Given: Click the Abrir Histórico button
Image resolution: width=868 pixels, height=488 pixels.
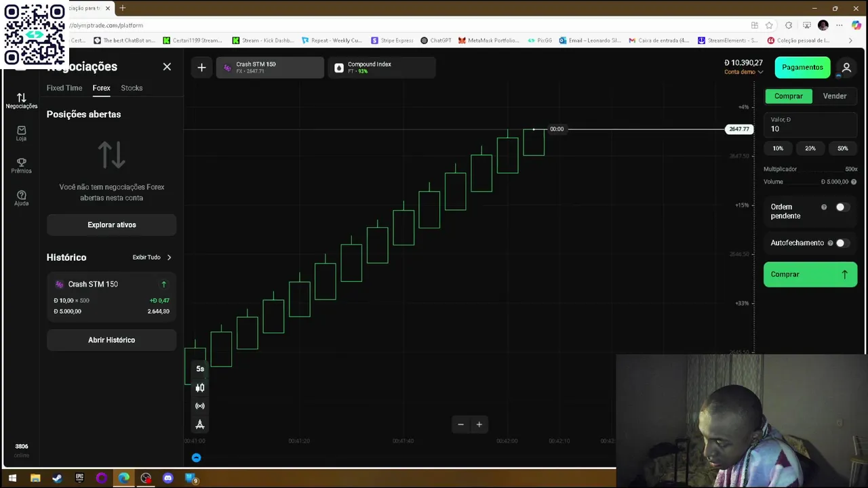Looking at the screenshot, I should pos(111,340).
